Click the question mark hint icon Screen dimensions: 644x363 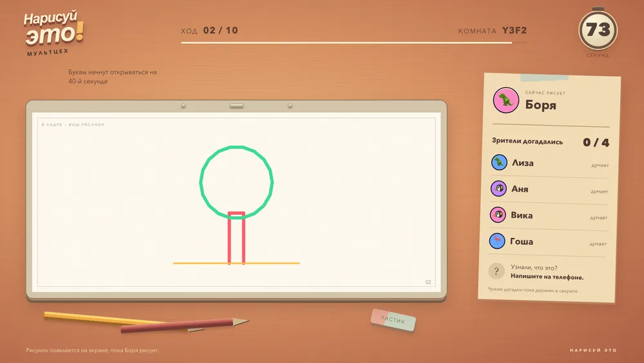pos(496,271)
